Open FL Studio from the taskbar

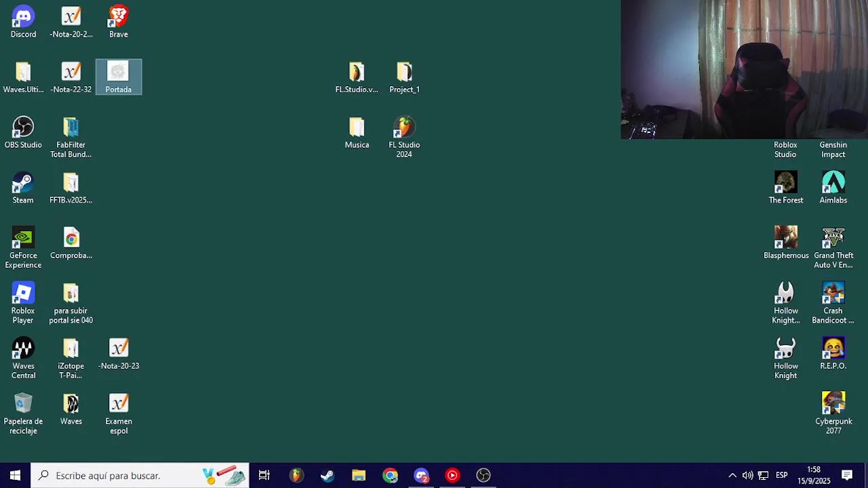pyautogui.click(x=296, y=475)
